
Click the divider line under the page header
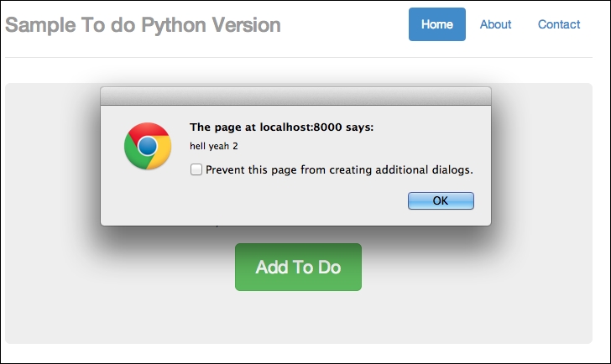[305, 57]
